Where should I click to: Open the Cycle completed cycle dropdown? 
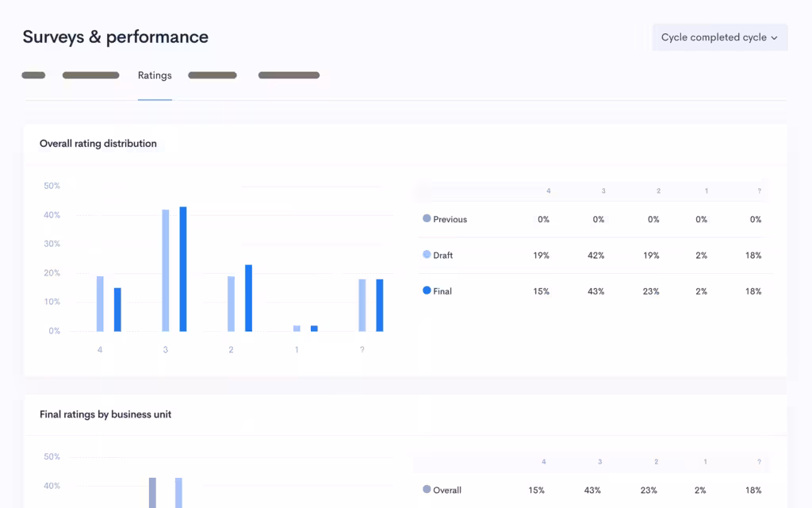[720, 37]
